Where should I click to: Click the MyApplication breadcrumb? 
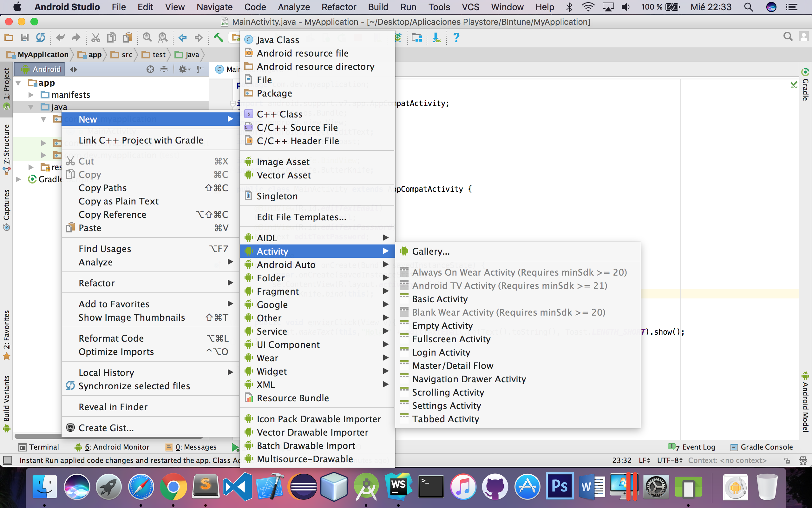coord(37,55)
